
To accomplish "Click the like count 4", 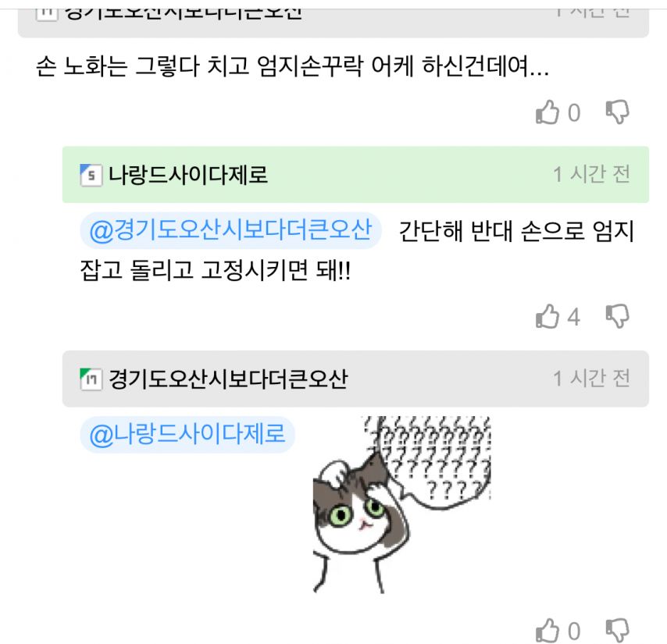I will pyautogui.click(x=573, y=317).
